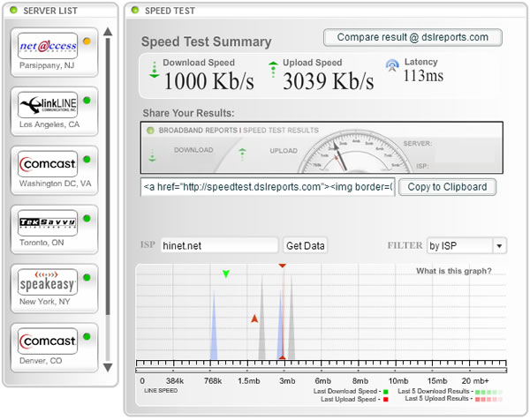
Task: Click the Server List header green indicator
Action: 13,10
